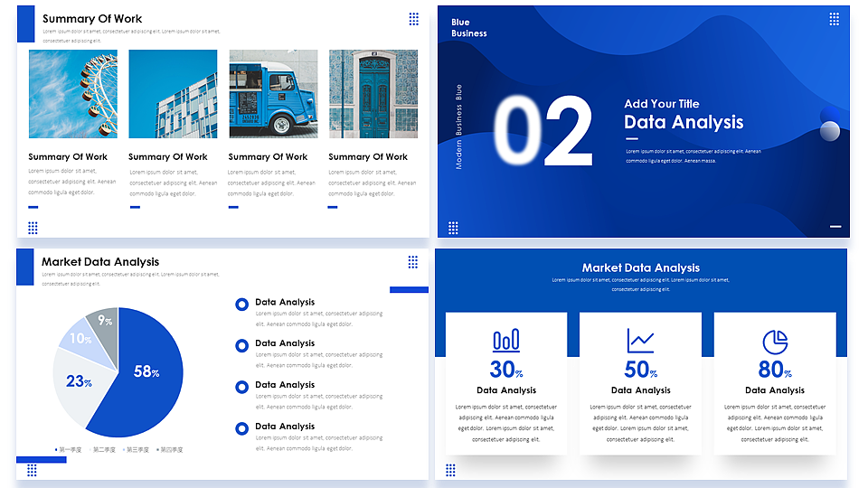Click the 第二季度 legend entry
Image resolution: width=868 pixels, height=488 pixels.
point(102,450)
